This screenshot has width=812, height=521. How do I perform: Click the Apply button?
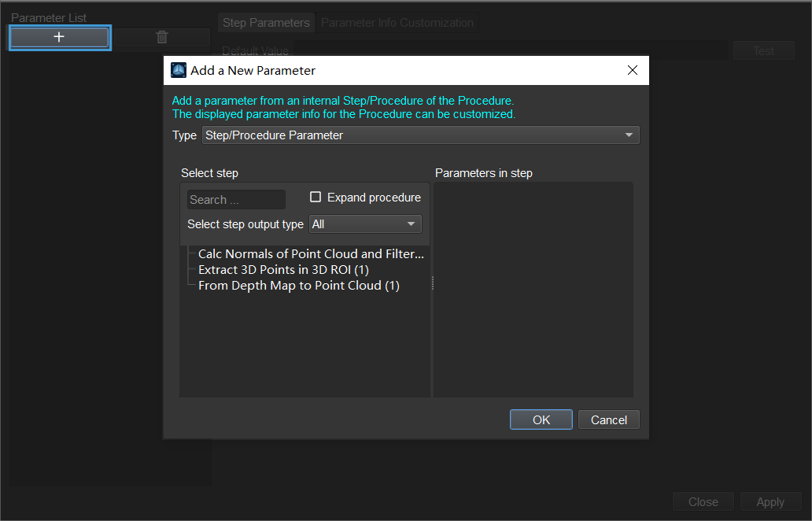tap(770, 502)
